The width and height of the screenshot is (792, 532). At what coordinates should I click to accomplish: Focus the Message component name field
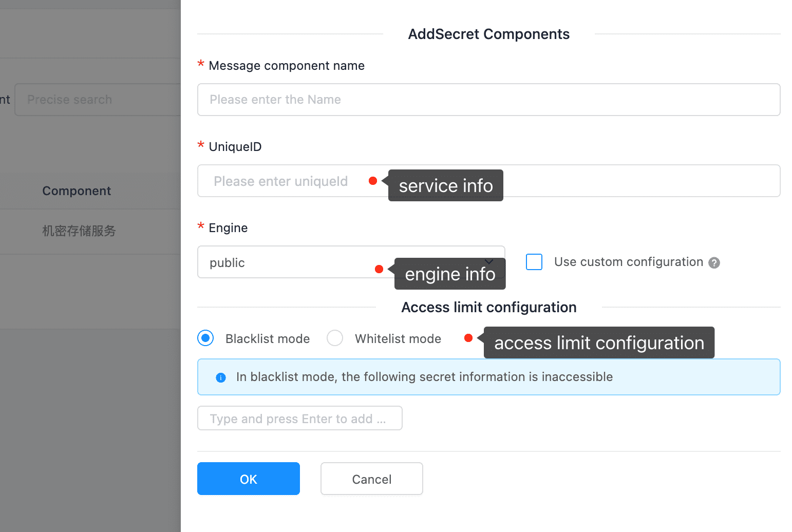click(489, 100)
